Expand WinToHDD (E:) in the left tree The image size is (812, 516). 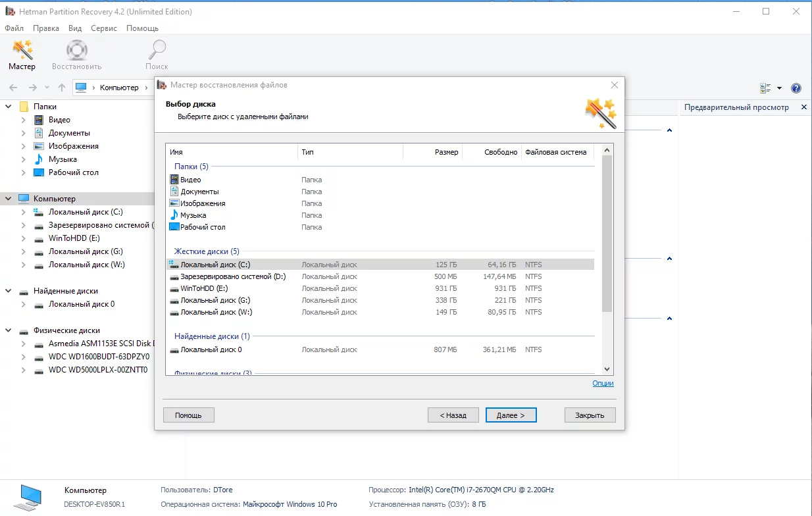point(24,238)
